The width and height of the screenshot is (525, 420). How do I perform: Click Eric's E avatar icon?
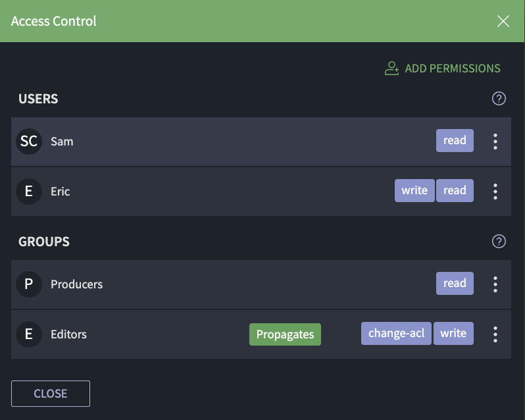29,192
